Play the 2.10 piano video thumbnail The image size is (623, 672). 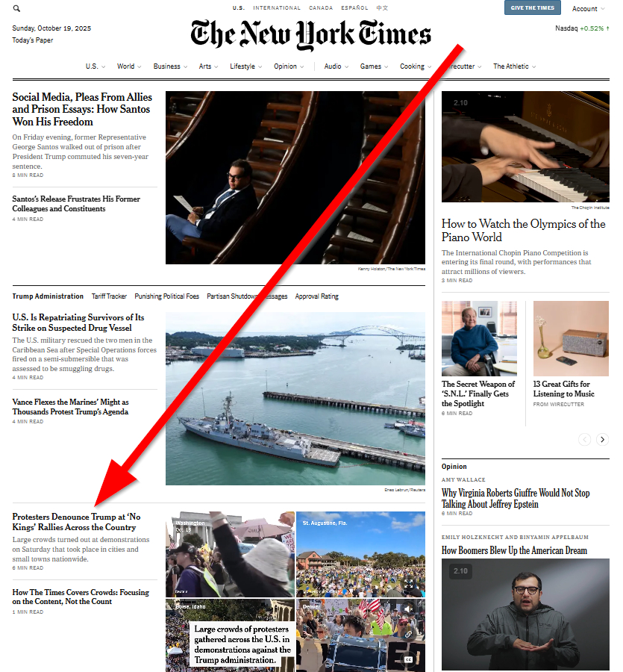(x=525, y=146)
